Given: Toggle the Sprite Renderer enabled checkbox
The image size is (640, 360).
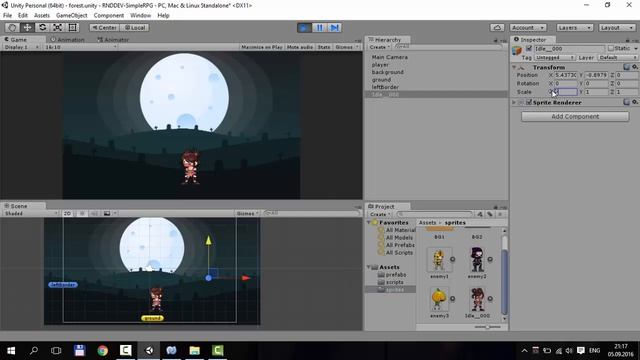Looking at the screenshot, I should coord(529,102).
